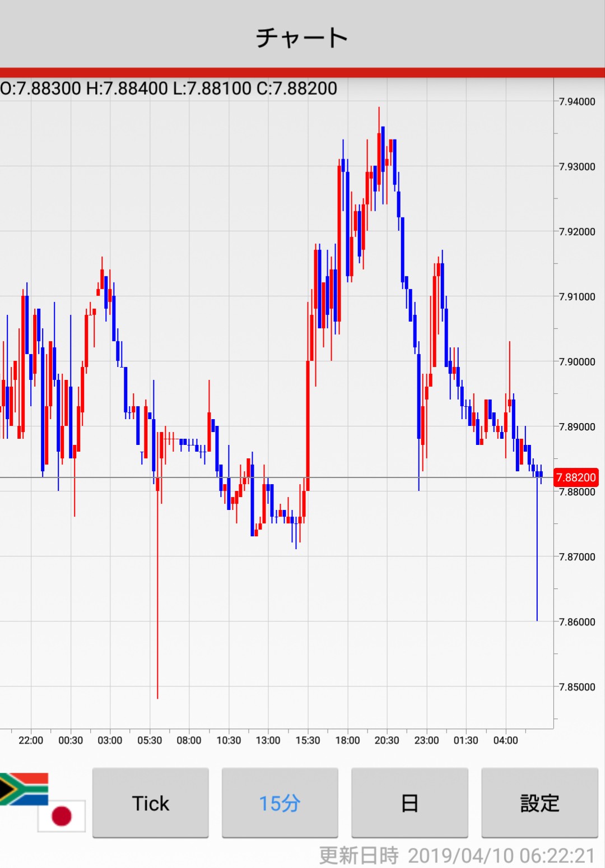Select the 04:00 time axis label
The width and height of the screenshot is (605, 868).
[x=505, y=740]
